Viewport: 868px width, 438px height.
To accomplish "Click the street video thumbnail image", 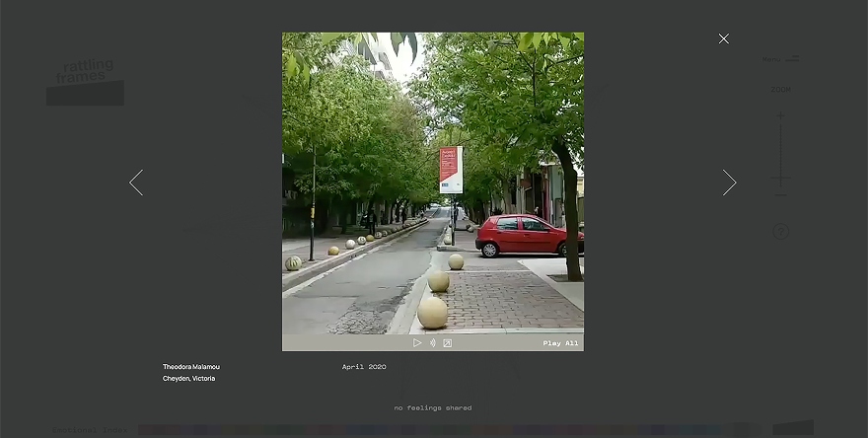I will [x=432, y=182].
